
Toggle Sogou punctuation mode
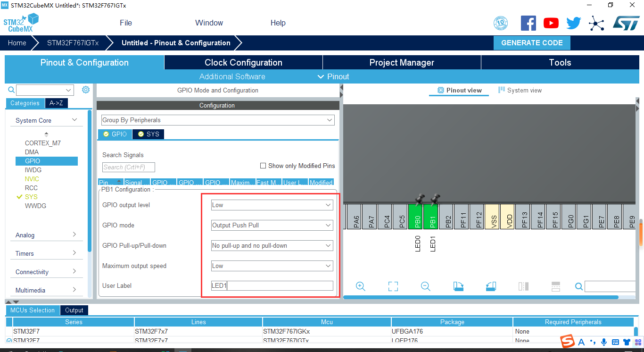593,343
